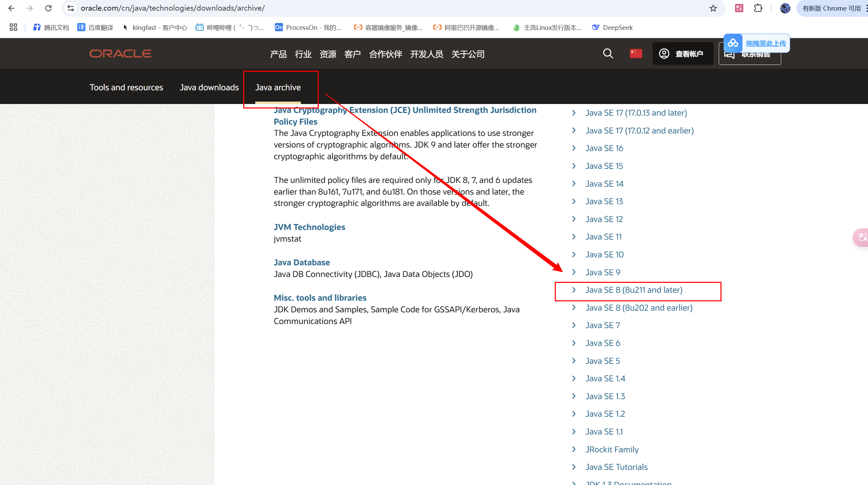Open the DeepSeek bookmark
868x485 pixels.
[612, 27]
